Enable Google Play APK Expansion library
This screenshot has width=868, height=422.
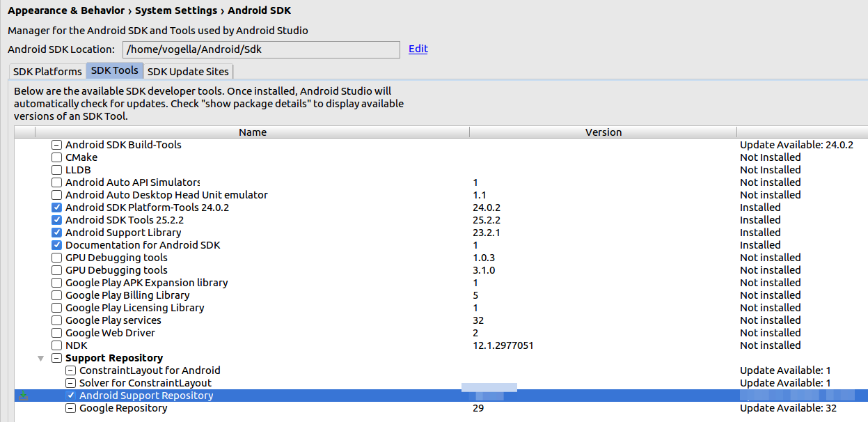click(56, 283)
